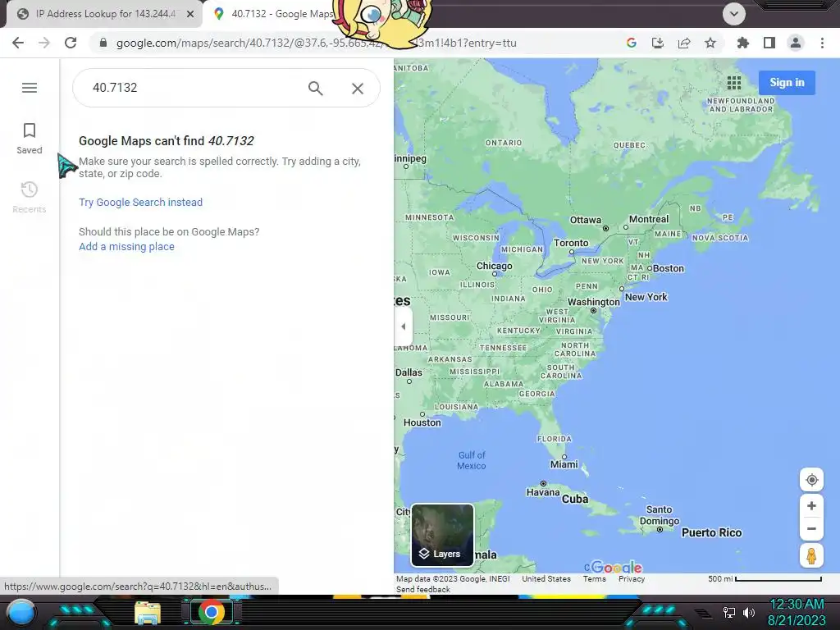Open the Privacy link
840x630 pixels.
tap(632, 578)
